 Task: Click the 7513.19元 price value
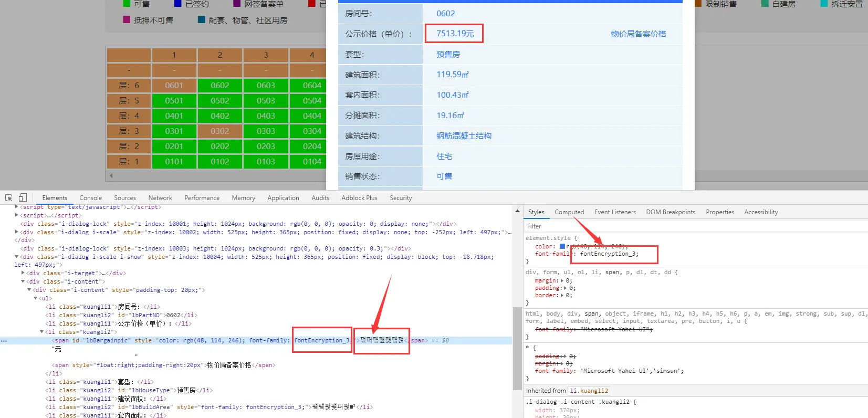pyautogui.click(x=455, y=34)
